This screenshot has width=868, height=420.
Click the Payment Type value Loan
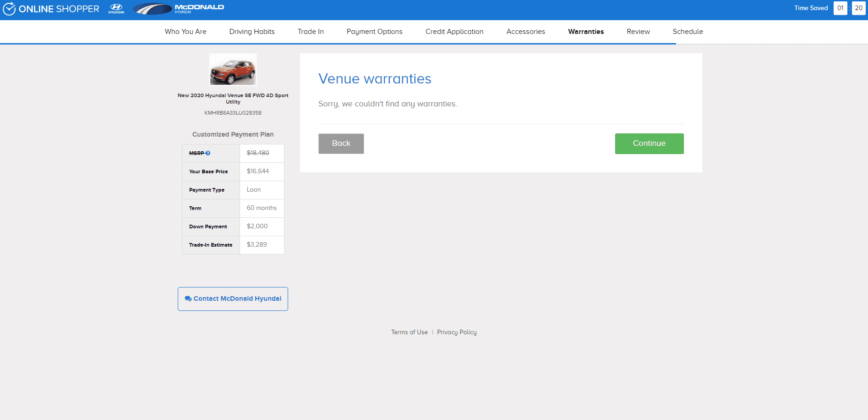click(254, 190)
